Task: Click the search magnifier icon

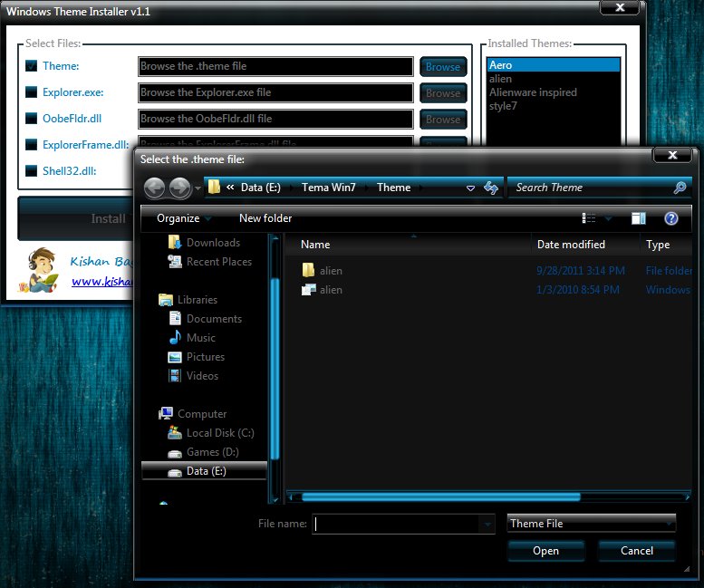Action: 680,188
